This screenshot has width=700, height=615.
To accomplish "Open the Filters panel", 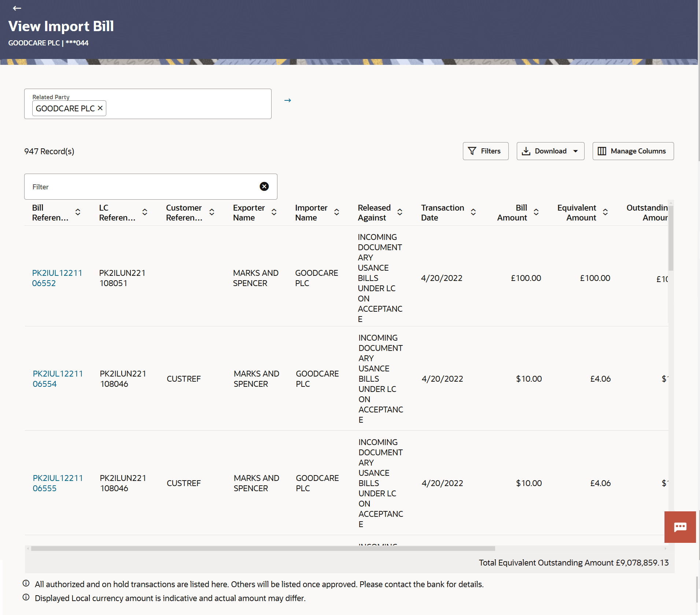I will coord(486,151).
